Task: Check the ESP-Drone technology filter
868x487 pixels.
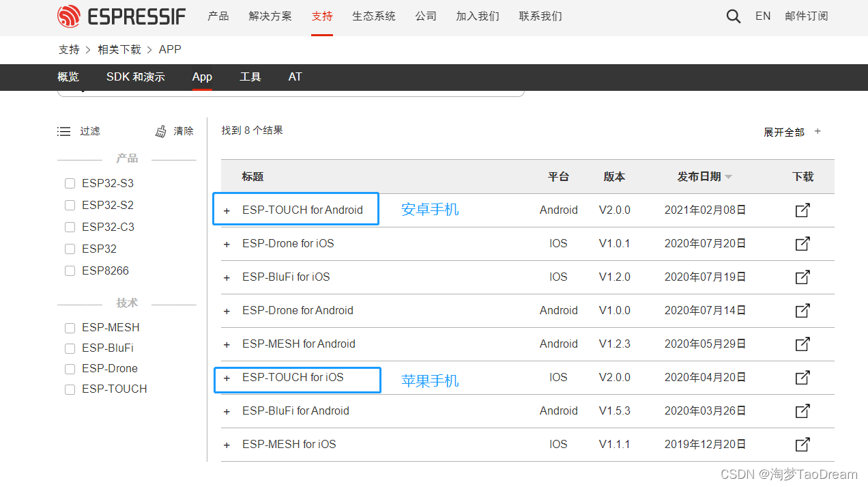Action: (x=70, y=369)
